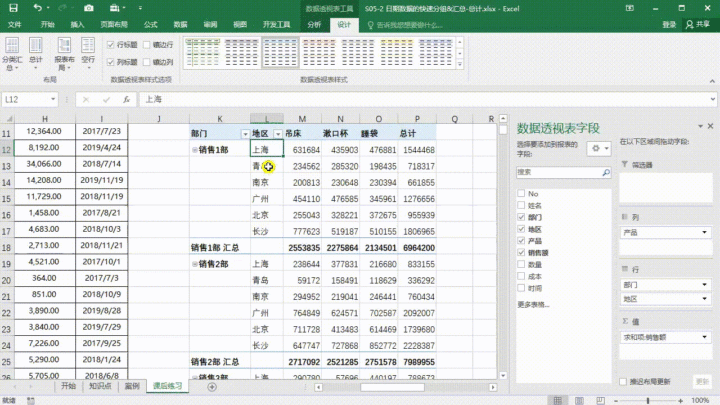Open dropdown of 产品 in Columns area
The image size is (720, 405).
[704, 233]
